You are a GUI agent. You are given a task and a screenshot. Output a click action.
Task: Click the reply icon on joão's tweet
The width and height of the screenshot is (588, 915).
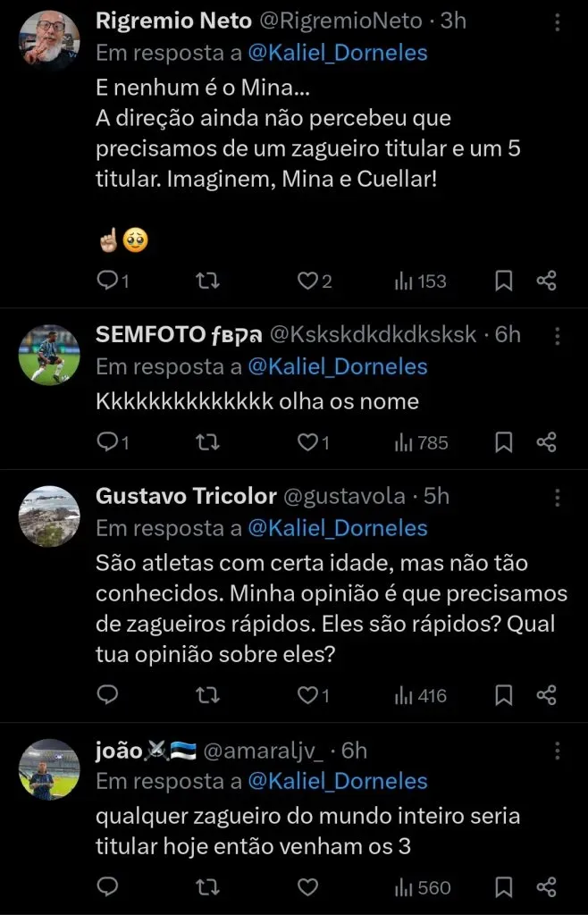coord(108,887)
